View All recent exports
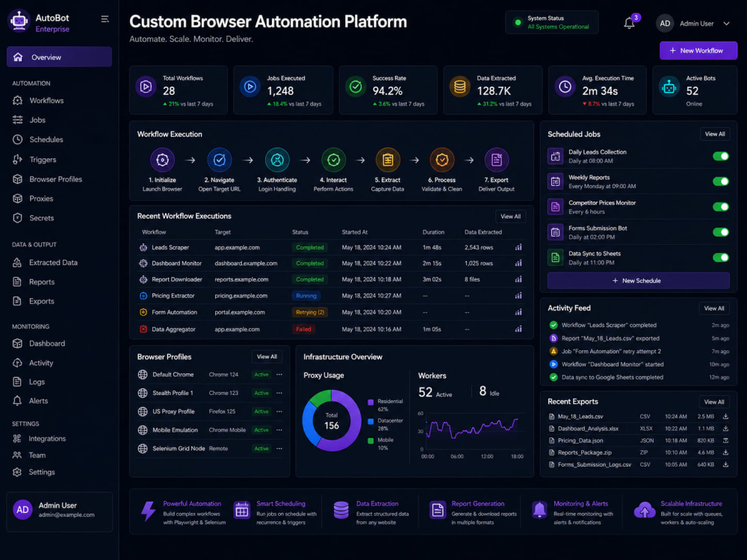The width and height of the screenshot is (747, 560). (713, 402)
